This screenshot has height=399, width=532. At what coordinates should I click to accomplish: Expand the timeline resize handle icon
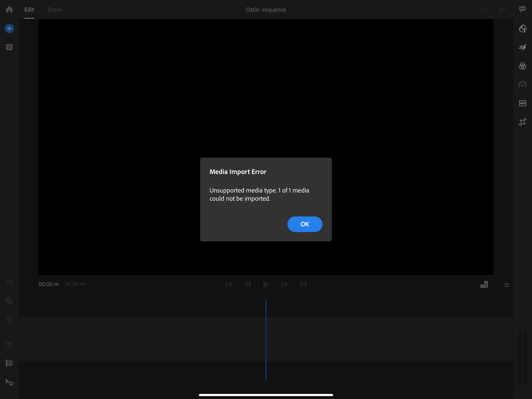pyautogui.click(x=506, y=285)
